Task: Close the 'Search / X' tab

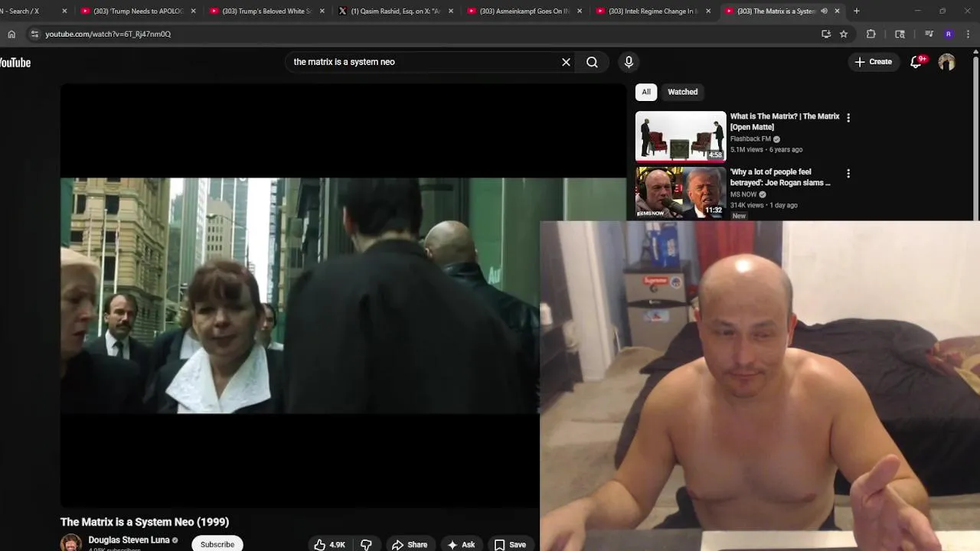Action: [64, 11]
